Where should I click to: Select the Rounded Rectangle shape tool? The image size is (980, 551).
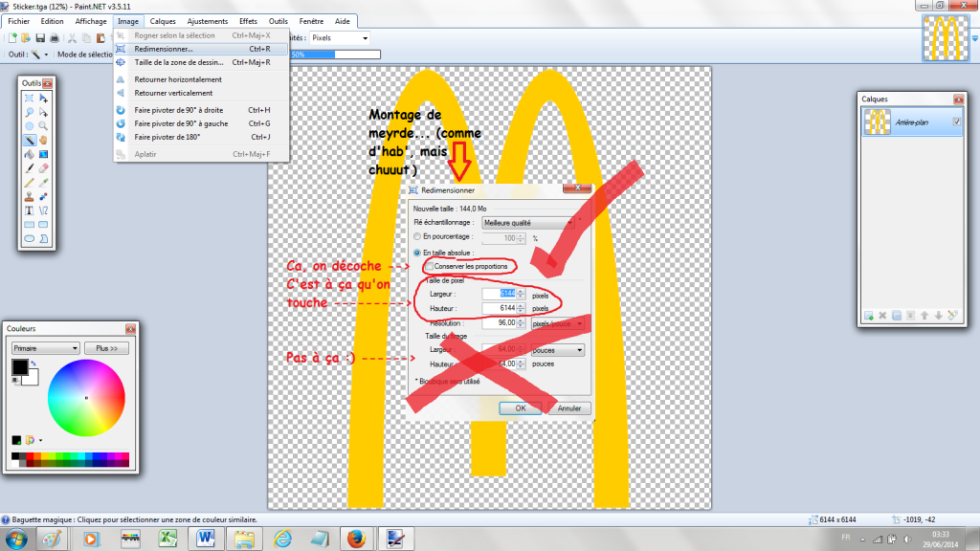point(43,224)
